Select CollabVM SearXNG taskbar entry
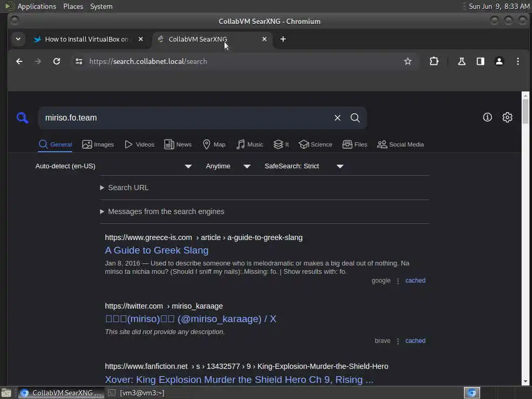This screenshot has width=532, height=399. click(x=61, y=393)
